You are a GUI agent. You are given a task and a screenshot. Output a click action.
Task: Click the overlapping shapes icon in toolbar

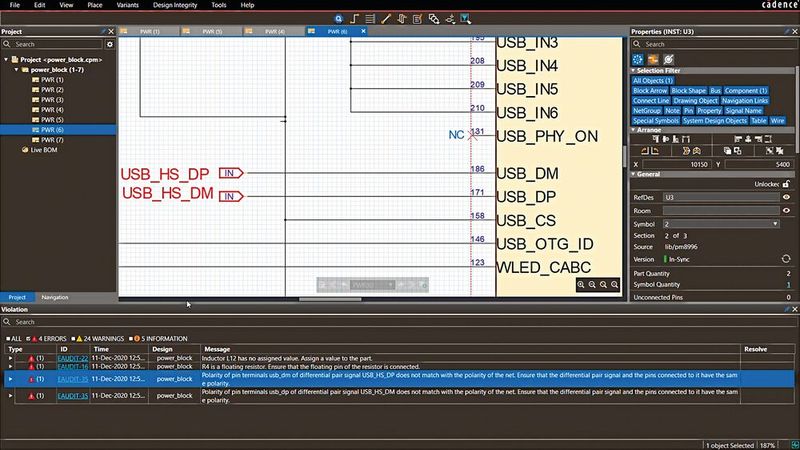(434, 19)
